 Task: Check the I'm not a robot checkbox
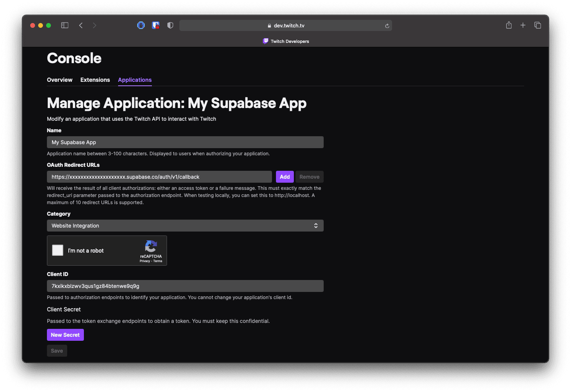point(58,250)
